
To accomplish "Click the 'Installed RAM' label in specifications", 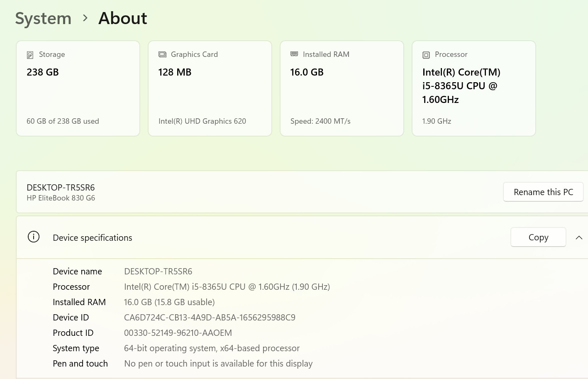I will point(79,302).
